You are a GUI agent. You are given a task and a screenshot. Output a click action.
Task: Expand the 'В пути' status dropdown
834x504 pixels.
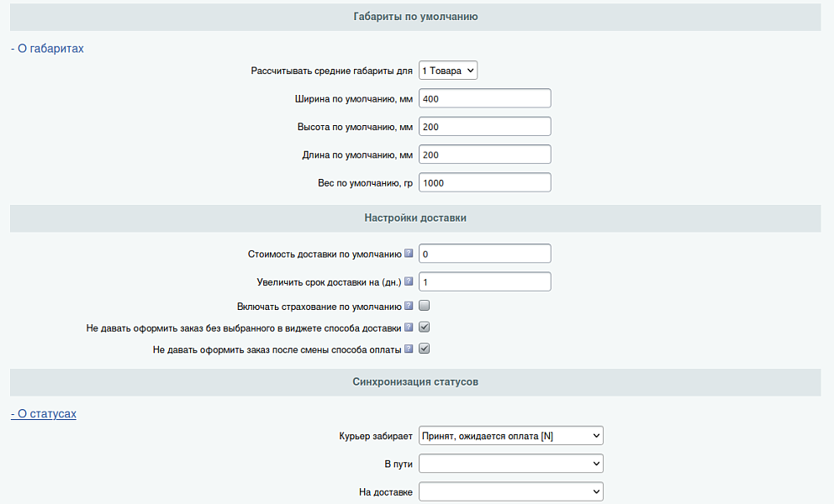coord(511,464)
